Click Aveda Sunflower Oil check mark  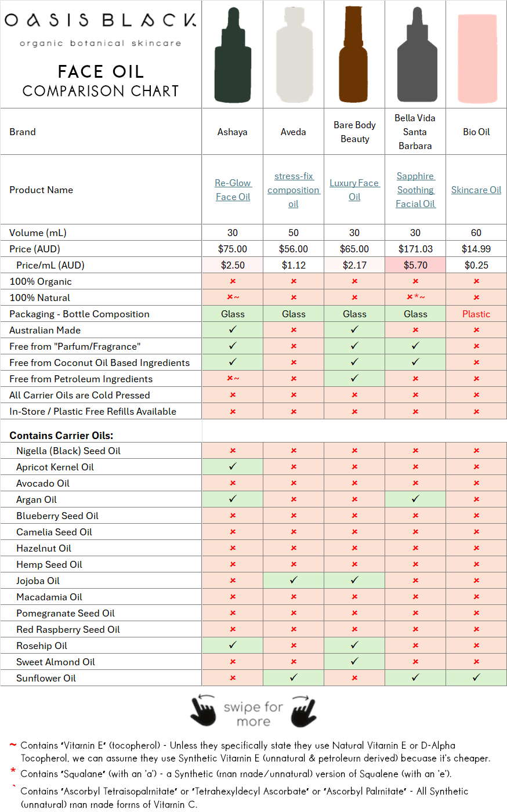pyautogui.click(x=294, y=677)
